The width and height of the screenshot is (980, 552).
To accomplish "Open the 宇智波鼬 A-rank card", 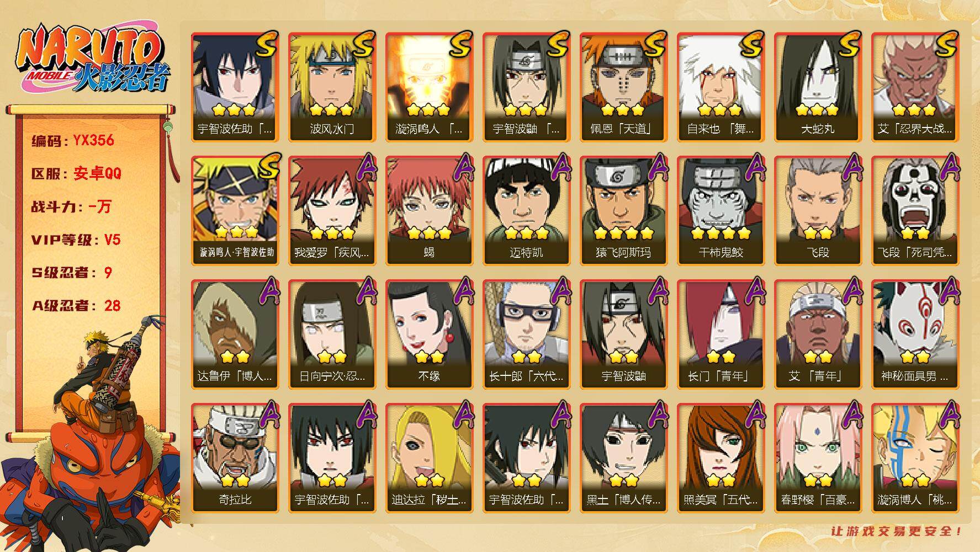I will pos(624,335).
